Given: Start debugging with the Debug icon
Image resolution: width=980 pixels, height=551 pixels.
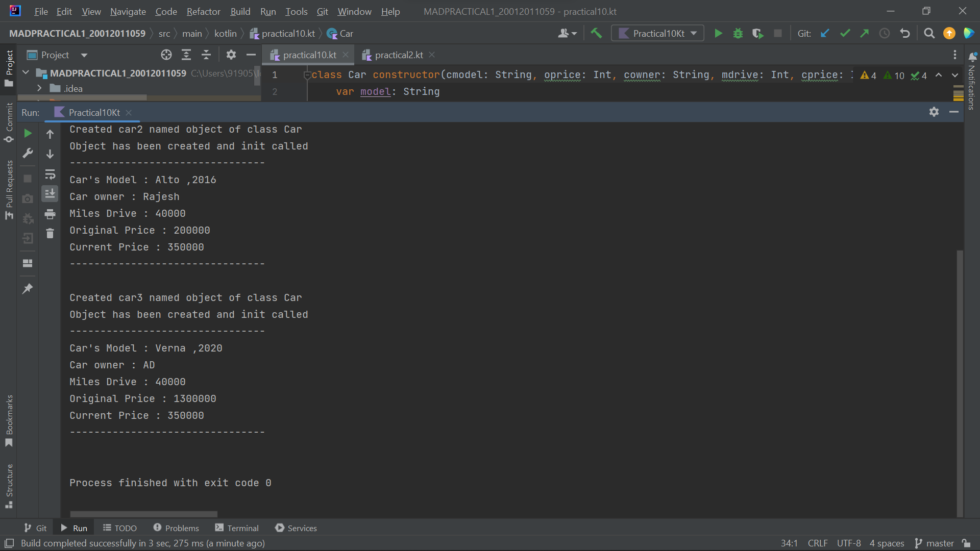Looking at the screenshot, I should pos(738,33).
